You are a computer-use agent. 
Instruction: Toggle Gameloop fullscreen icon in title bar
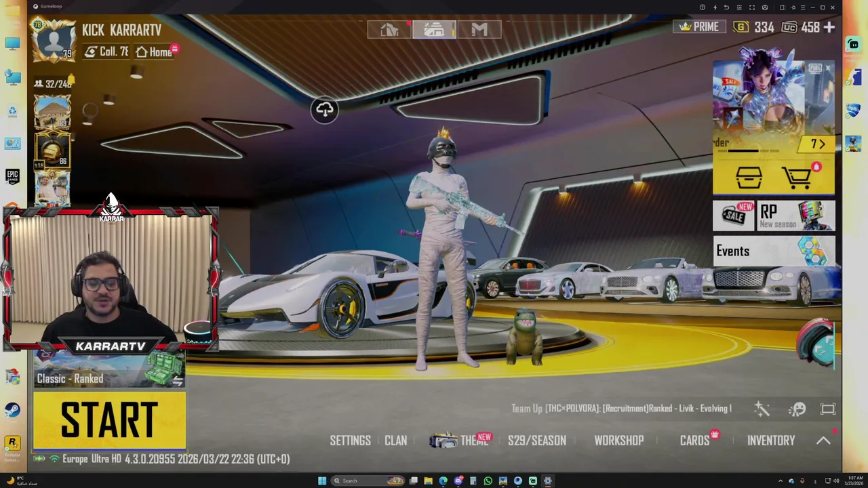(x=752, y=7)
